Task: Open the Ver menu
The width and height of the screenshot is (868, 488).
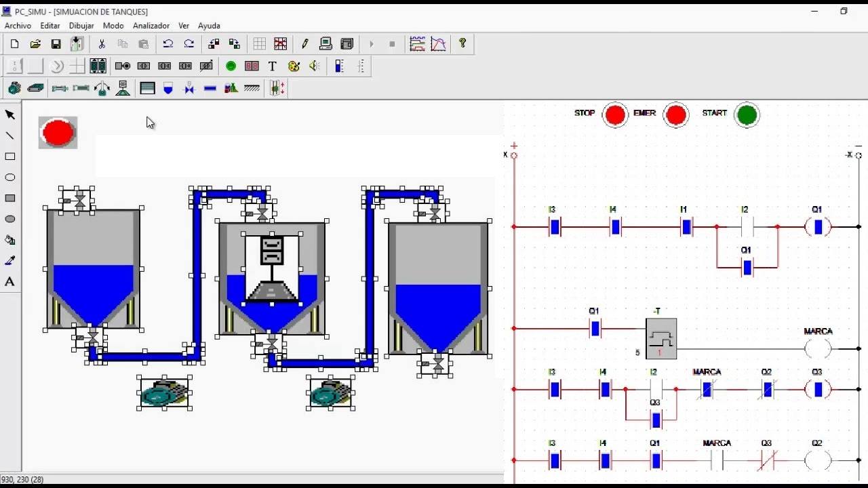Action: (x=184, y=26)
